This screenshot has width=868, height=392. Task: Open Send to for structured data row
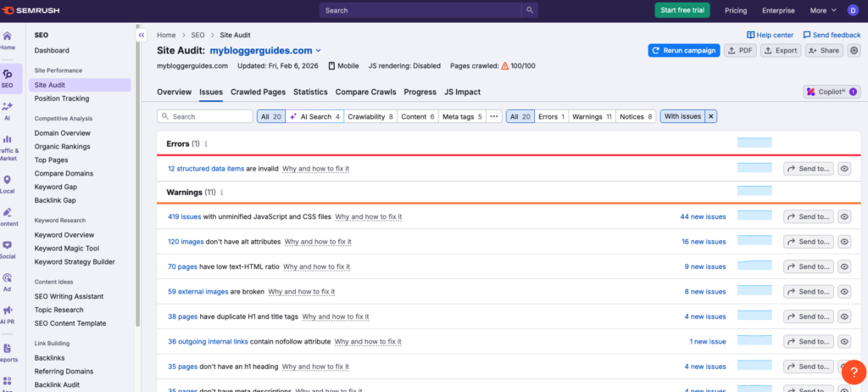click(808, 169)
